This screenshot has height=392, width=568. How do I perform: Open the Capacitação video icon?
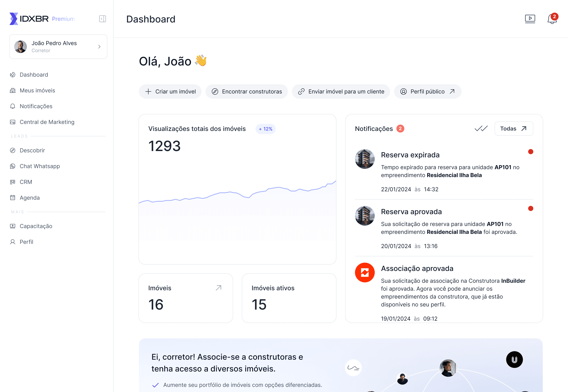(x=13, y=226)
